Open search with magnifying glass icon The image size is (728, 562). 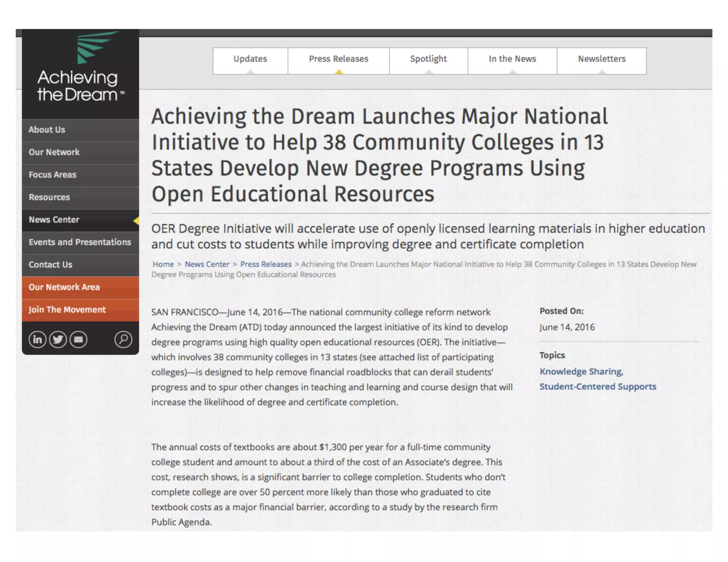(123, 340)
